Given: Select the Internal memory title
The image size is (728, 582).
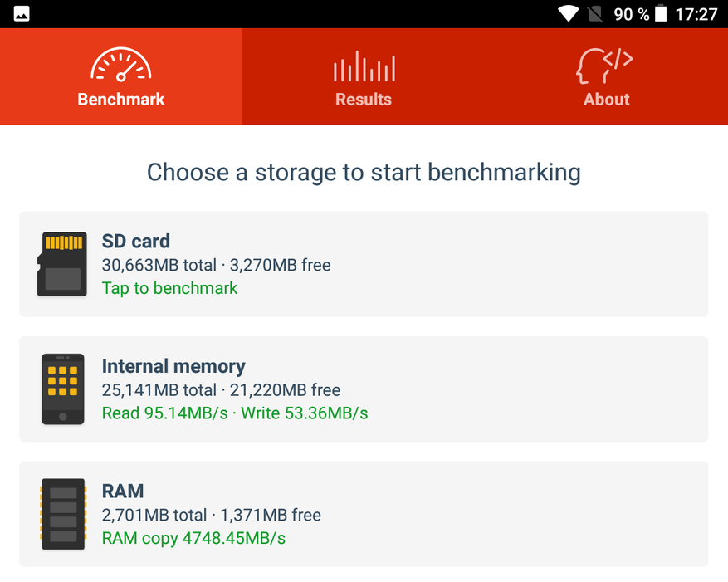Looking at the screenshot, I should click(173, 366).
